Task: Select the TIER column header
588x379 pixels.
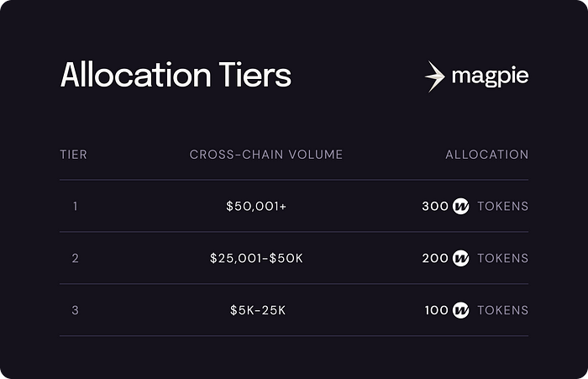Action: (x=74, y=155)
